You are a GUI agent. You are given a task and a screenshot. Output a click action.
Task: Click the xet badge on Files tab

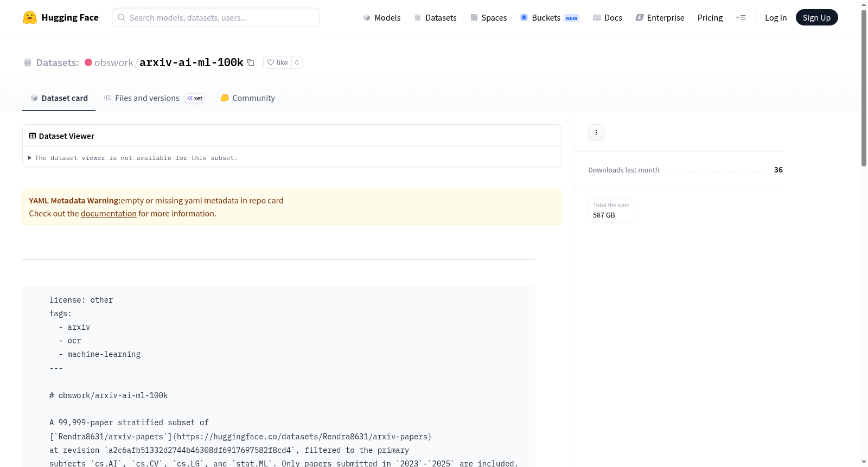point(195,98)
